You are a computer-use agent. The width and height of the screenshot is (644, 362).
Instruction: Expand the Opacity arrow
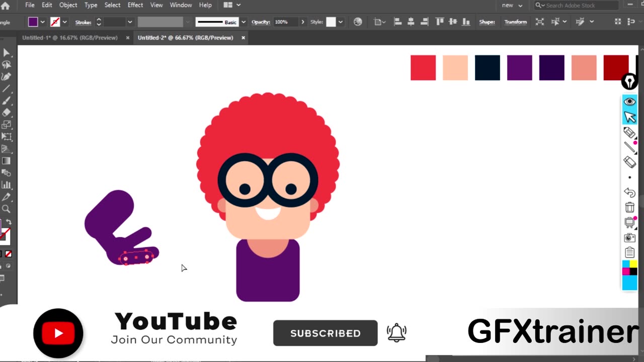(302, 22)
